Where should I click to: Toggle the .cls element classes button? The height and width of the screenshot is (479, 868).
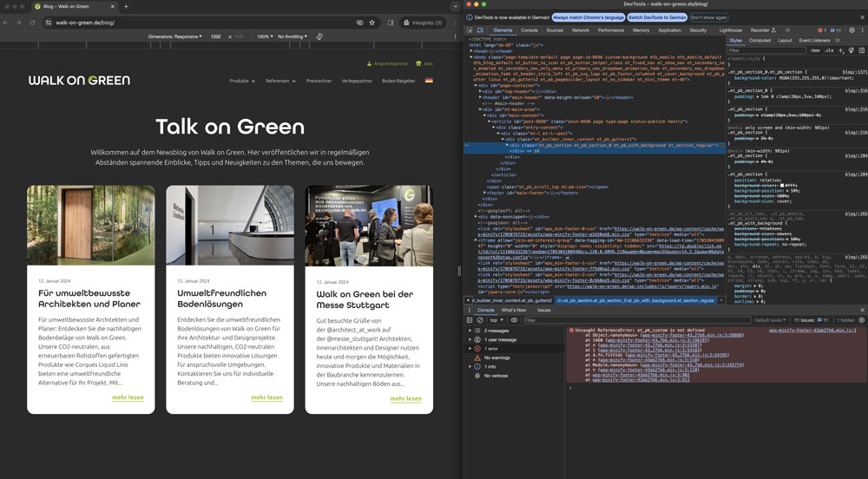pyautogui.click(x=829, y=50)
